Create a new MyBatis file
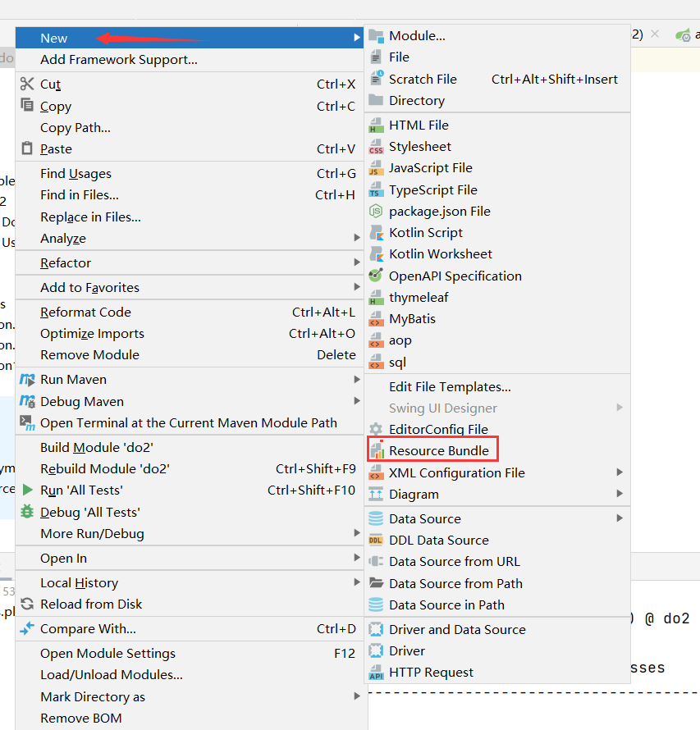Viewport: 700px width, 730px height. (414, 318)
